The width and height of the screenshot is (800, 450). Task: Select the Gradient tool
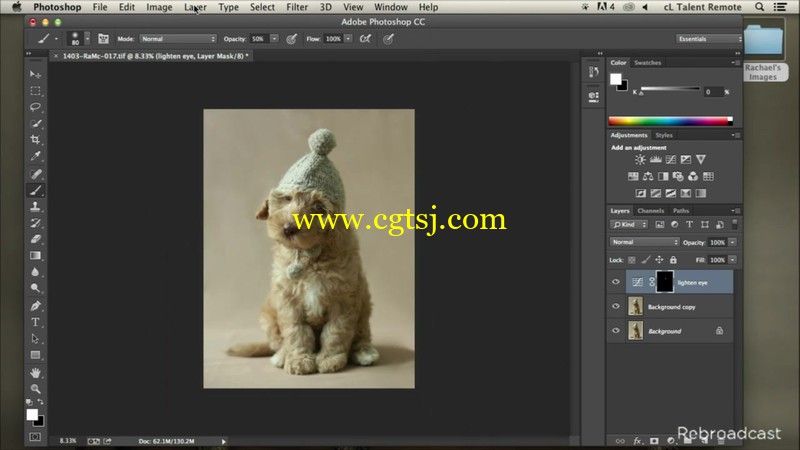point(35,255)
